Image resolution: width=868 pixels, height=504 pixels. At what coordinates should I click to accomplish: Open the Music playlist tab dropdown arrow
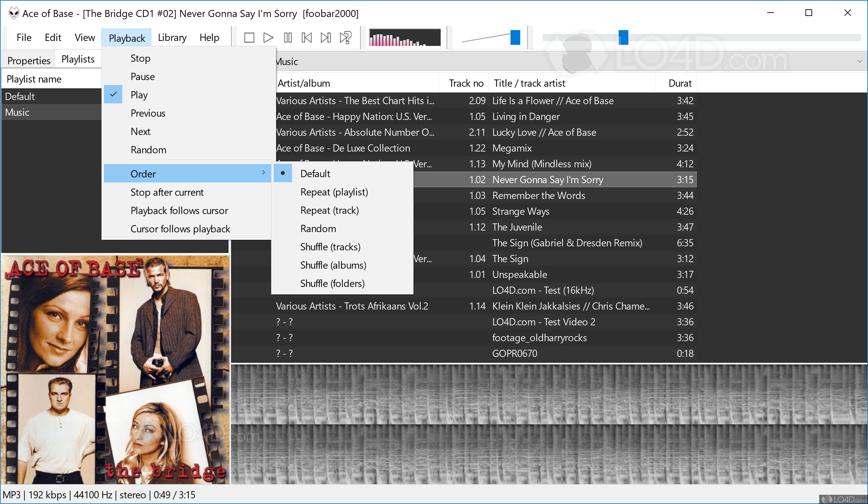pos(859,61)
